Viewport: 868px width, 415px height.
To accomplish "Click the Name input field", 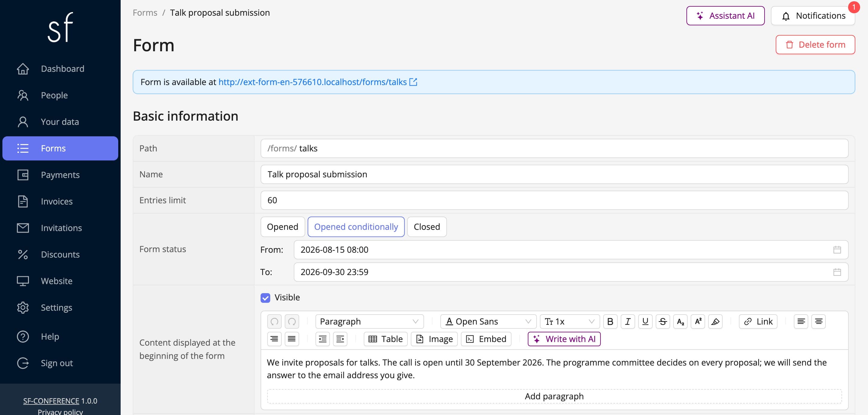I will click(x=554, y=174).
